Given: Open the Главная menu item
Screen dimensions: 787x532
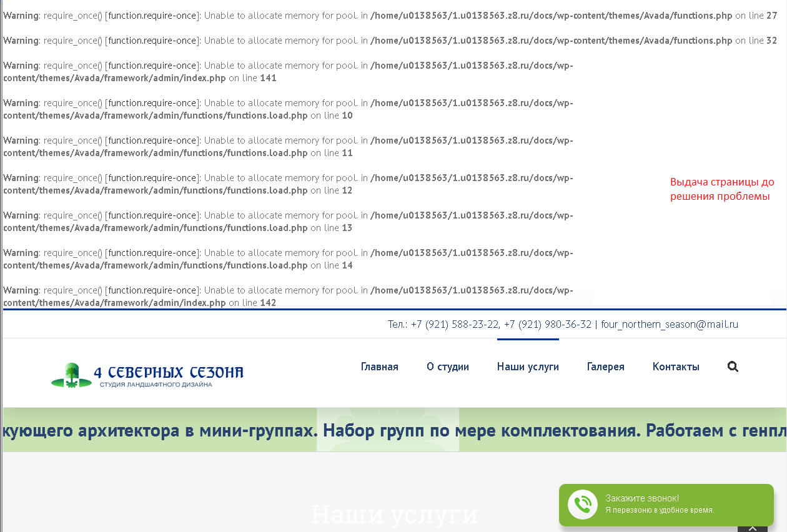Looking at the screenshot, I should click(380, 367).
